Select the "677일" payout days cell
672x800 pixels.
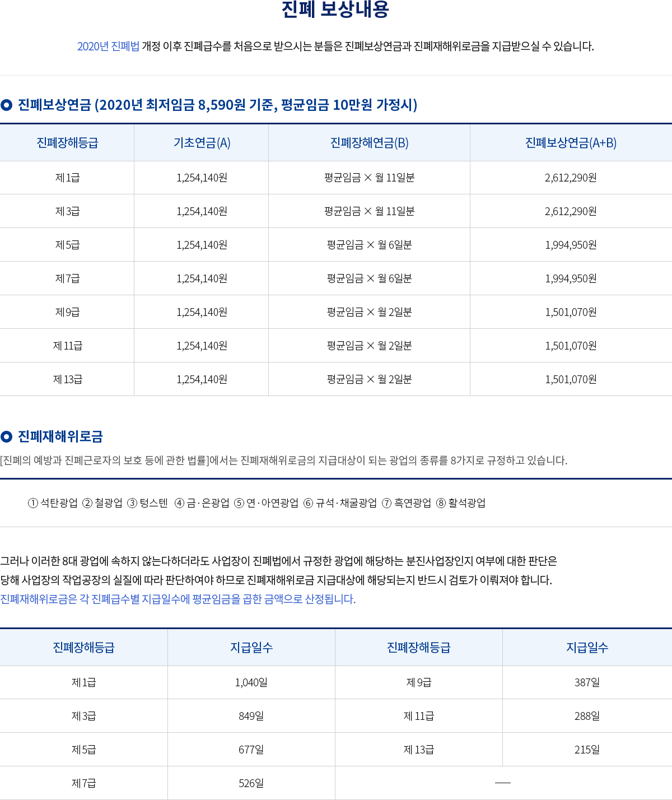pyautogui.click(x=251, y=750)
